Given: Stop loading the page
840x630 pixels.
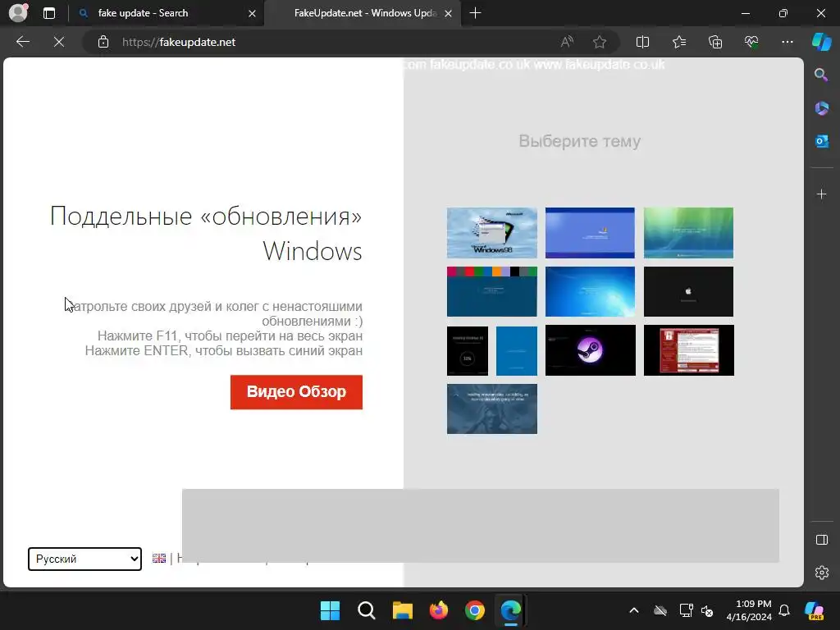Looking at the screenshot, I should tap(59, 42).
